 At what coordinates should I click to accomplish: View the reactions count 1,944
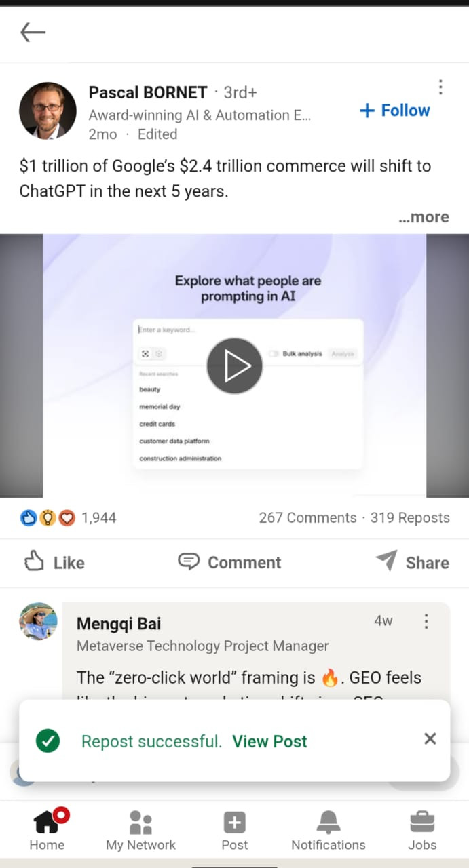98,518
